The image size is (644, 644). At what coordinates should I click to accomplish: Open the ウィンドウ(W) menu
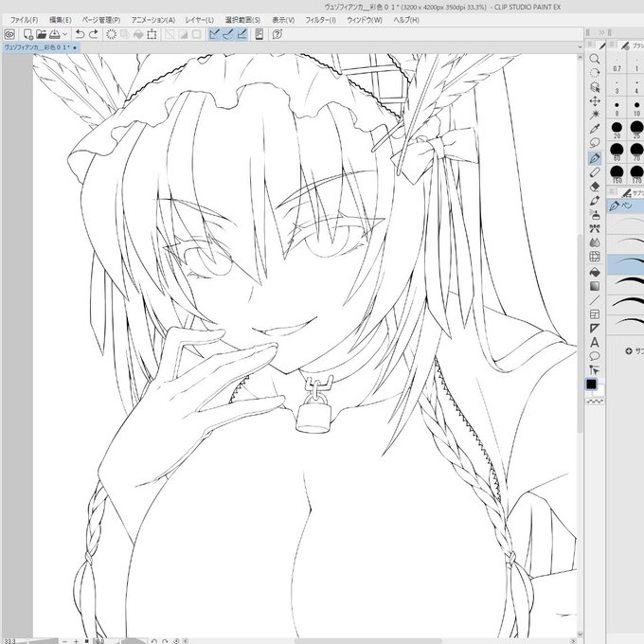click(x=365, y=20)
